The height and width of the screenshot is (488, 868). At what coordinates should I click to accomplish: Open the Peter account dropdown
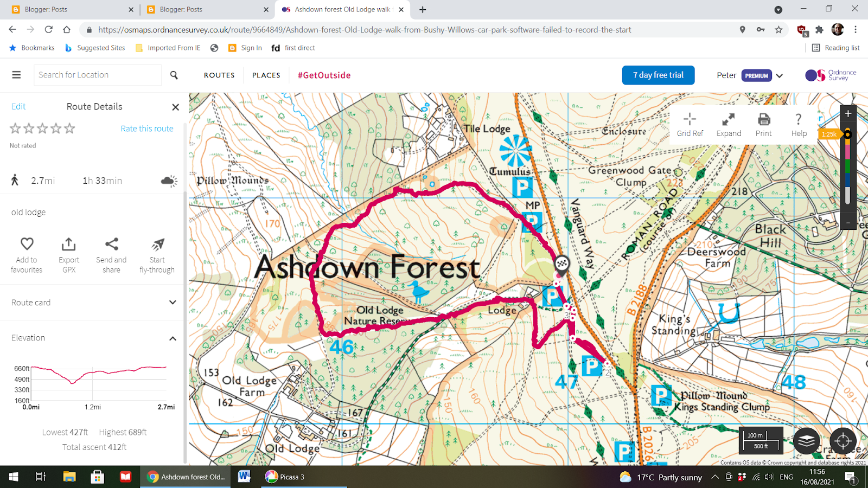pos(780,76)
